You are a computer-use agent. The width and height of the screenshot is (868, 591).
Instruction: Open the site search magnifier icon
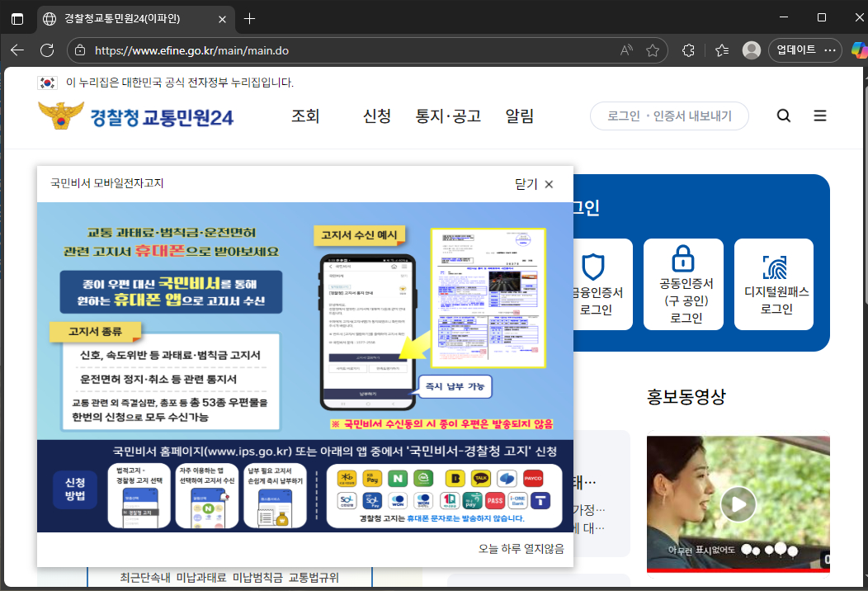(783, 116)
